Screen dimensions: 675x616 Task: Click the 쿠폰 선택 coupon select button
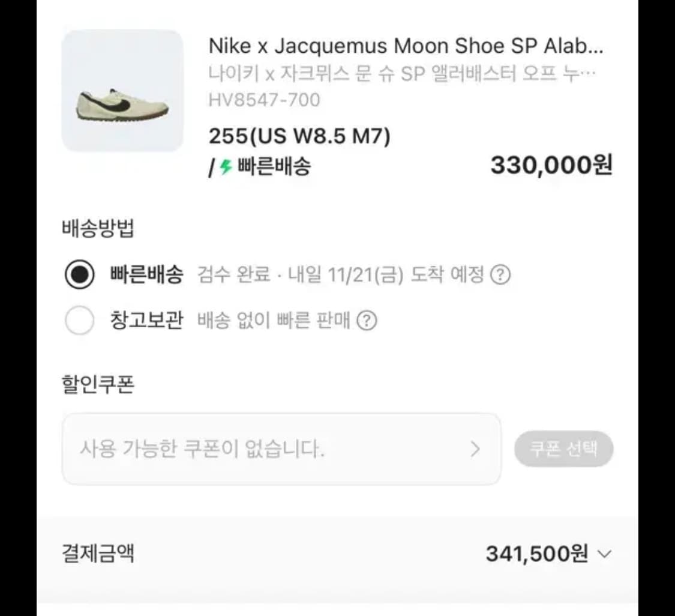(564, 448)
